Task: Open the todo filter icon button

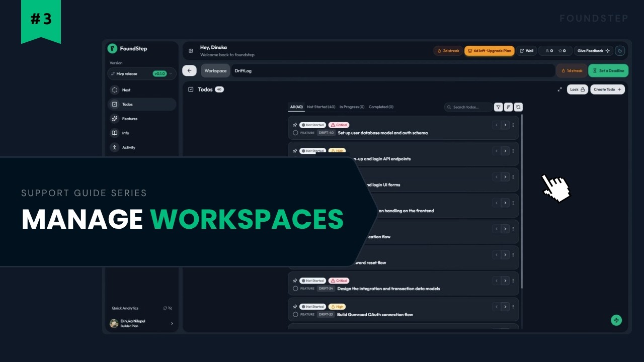Action: click(x=498, y=107)
